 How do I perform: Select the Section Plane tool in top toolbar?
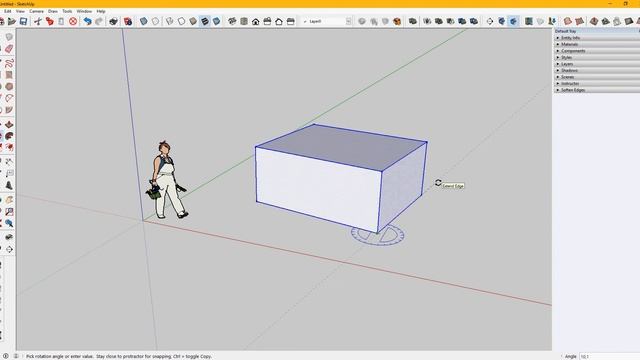pos(490,21)
